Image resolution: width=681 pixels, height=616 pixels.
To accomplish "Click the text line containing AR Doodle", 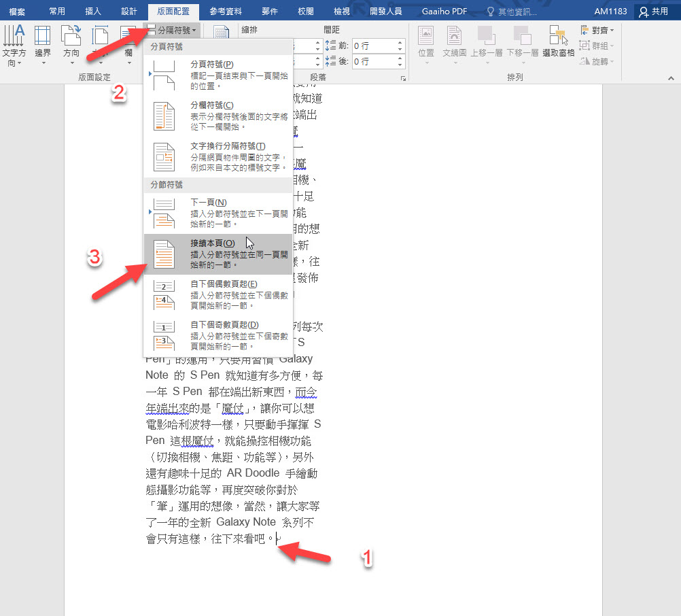I will (232, 473).
